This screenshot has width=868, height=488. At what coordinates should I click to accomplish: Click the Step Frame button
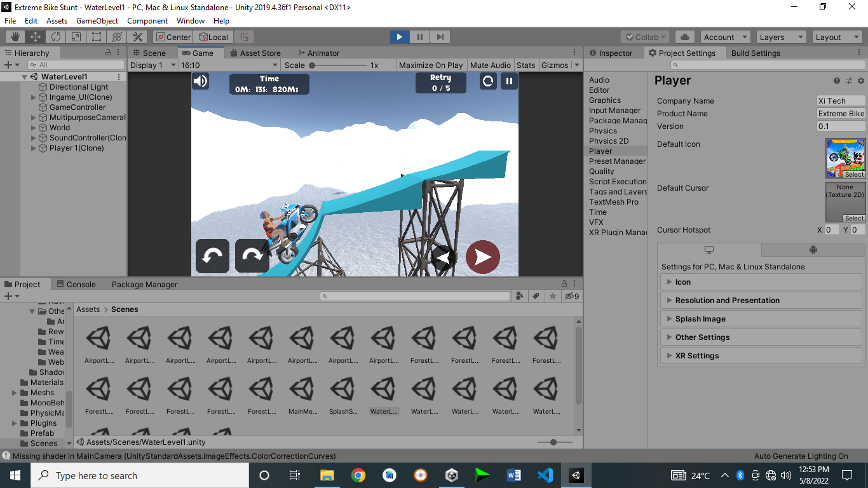(440, 36)
